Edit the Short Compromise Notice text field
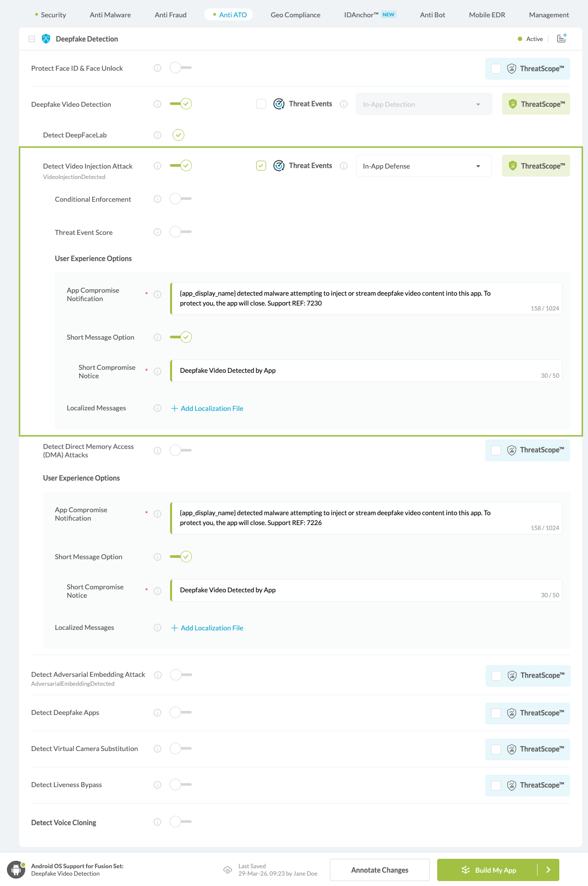The image size is (588, 886). point(356,371)
